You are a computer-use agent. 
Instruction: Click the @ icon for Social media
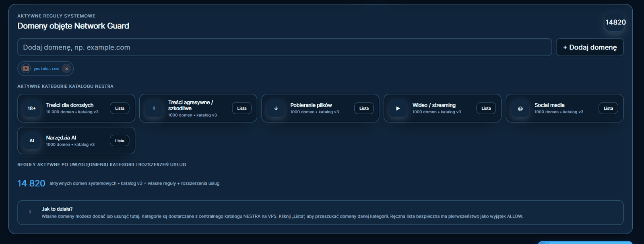click(520, 108)
